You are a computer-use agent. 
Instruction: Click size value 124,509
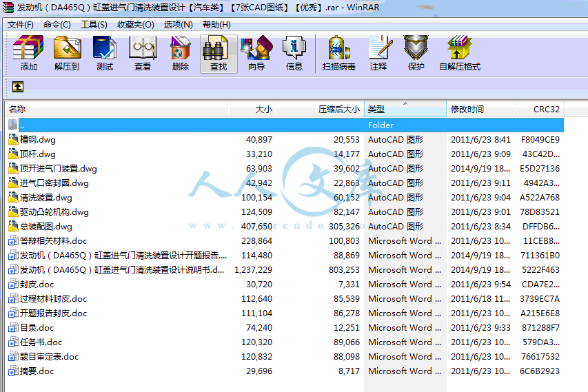coord(257,212)
